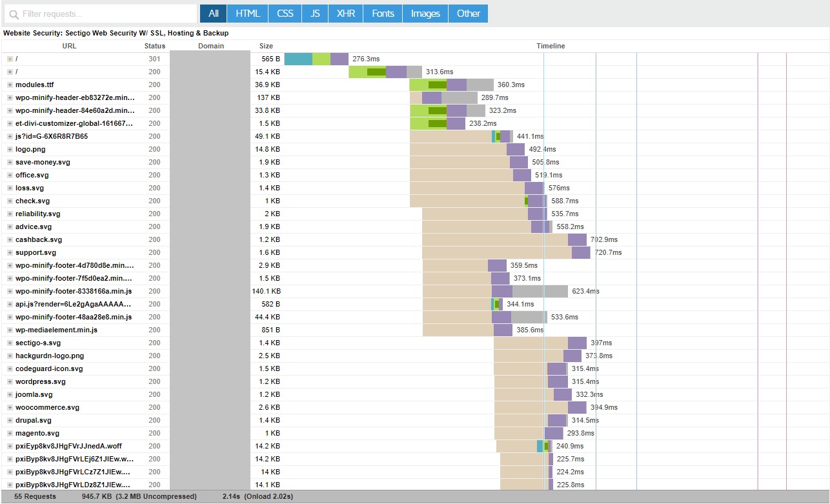Click the 137 KB size value
Viewport: 830px width, 504px height.
268,97
